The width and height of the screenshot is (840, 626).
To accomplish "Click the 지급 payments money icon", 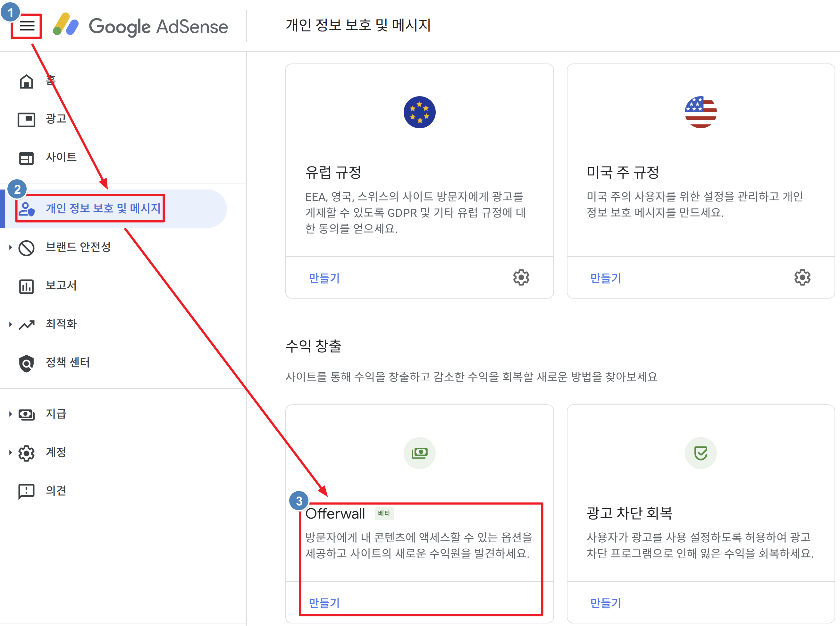I will click(26, 415).
